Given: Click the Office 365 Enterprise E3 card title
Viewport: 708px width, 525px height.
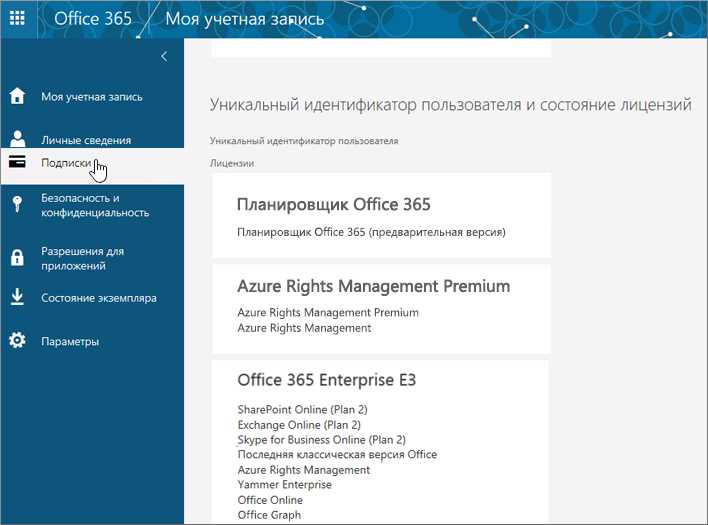Looking at the screenshot, I should 326,380.
